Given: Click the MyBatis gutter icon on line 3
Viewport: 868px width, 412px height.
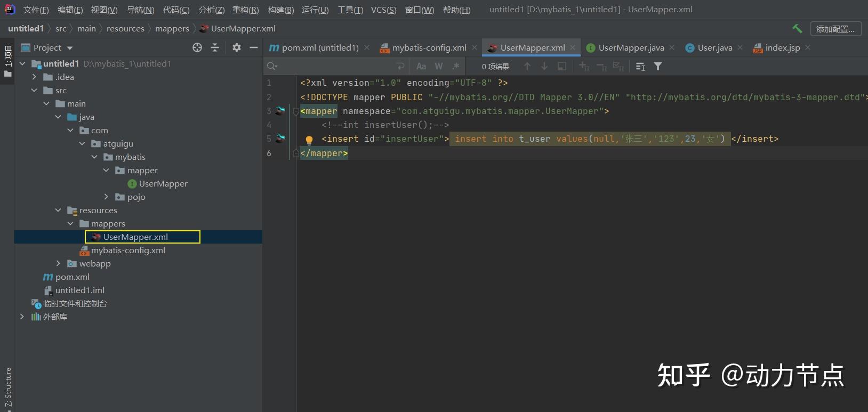Looking at the screenshot, I should pos(280,111).
